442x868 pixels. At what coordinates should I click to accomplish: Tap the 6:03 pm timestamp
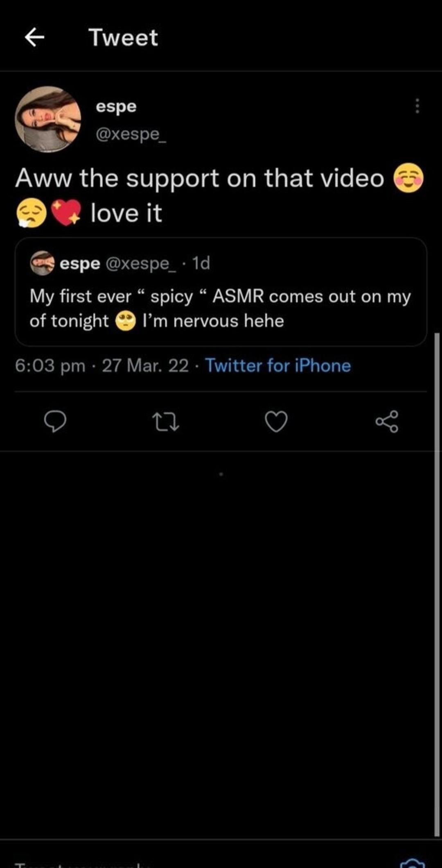point(50,365)
